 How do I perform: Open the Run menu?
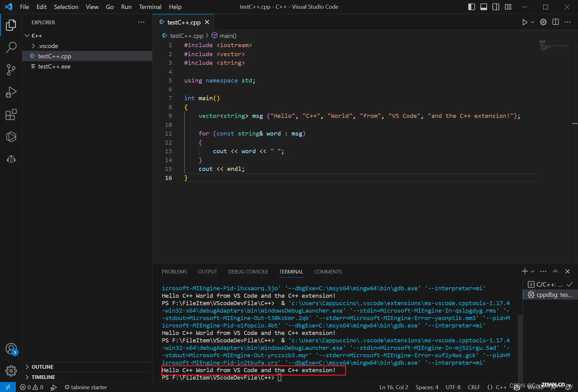tap(126, 7)
